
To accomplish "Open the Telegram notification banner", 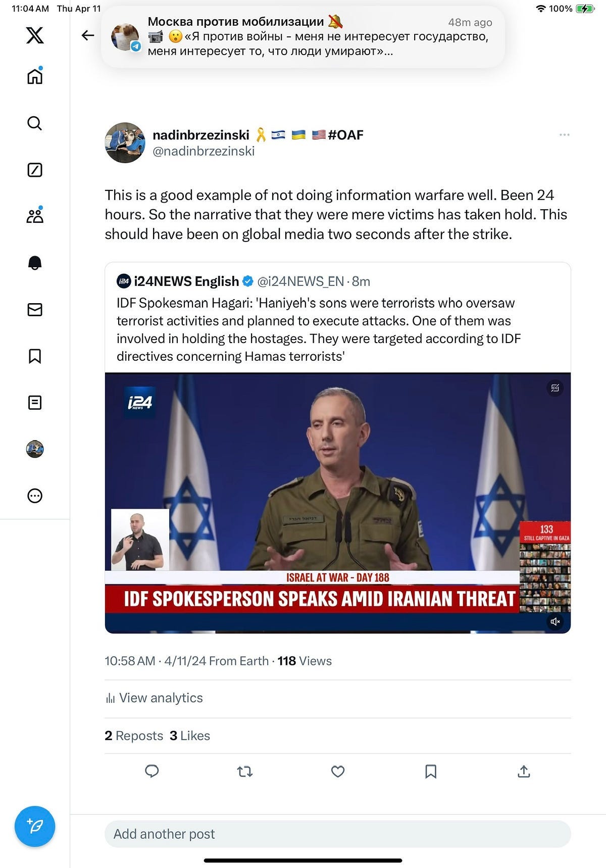I will (x=303, y=36).
